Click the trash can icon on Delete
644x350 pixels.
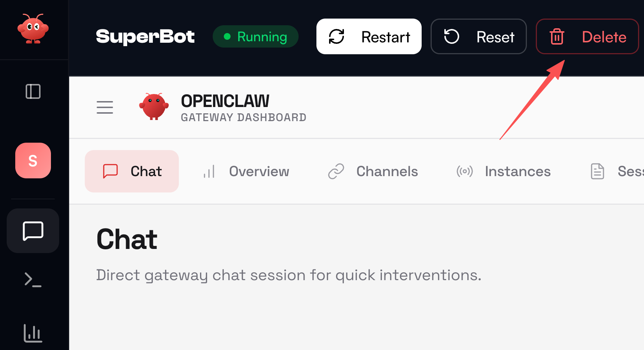click(x=557, y=36)
